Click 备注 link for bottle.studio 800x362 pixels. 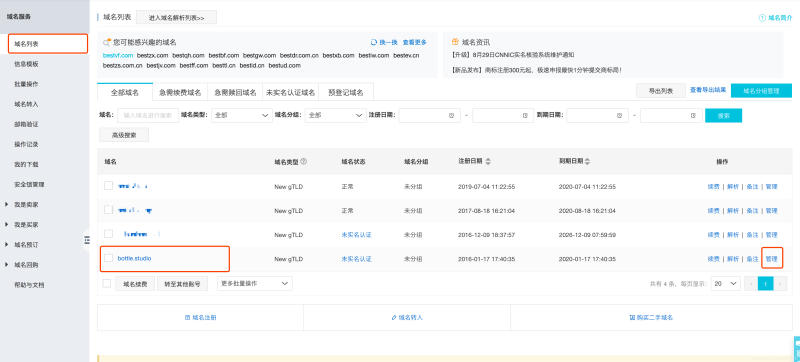752,259
